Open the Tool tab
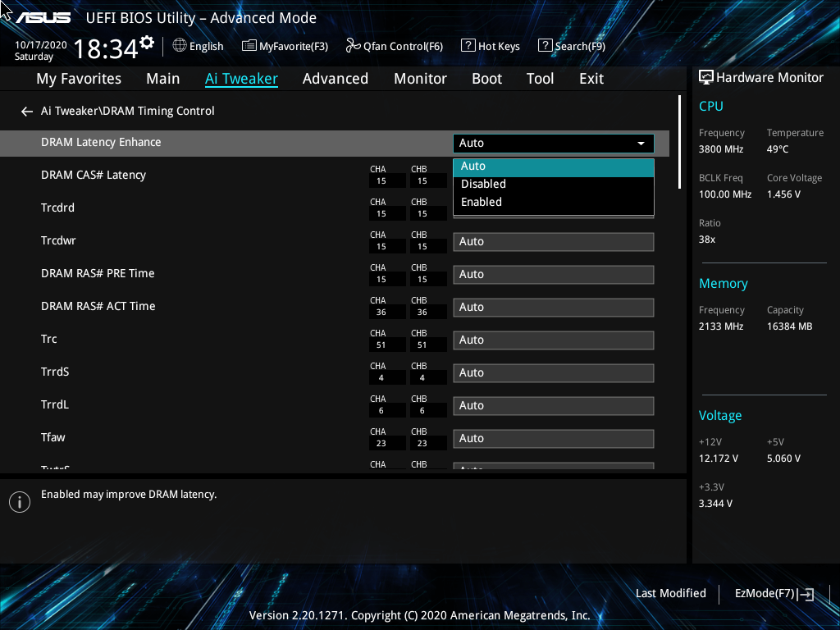Image resolution: width=840 pixels, height=630 pixels. (x=540, y=79)
